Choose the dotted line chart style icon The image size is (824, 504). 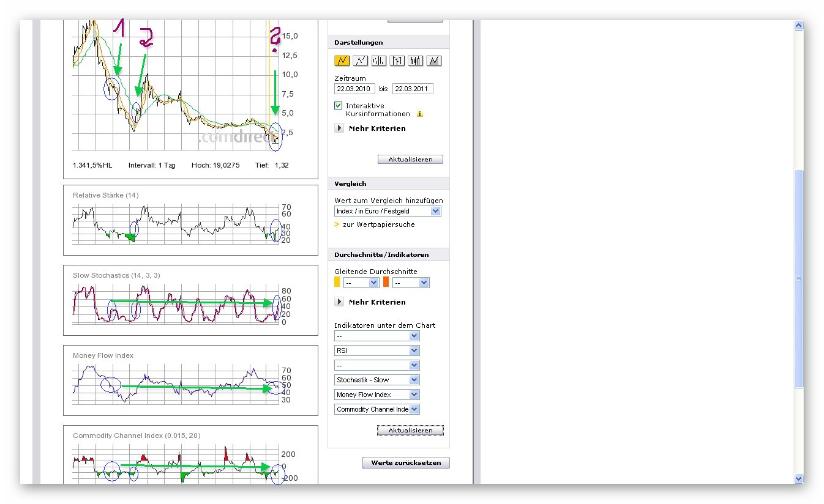[361, 61]
